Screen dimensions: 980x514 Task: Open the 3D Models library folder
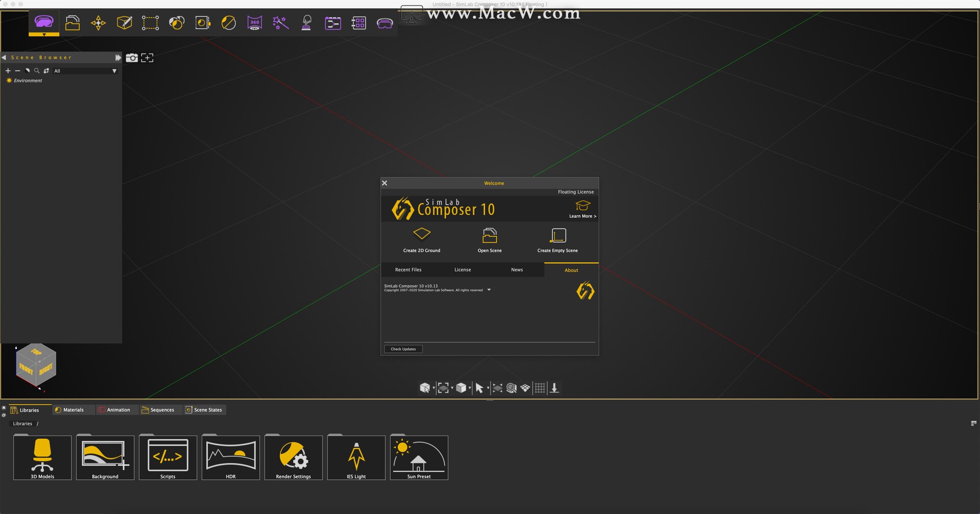42,457
